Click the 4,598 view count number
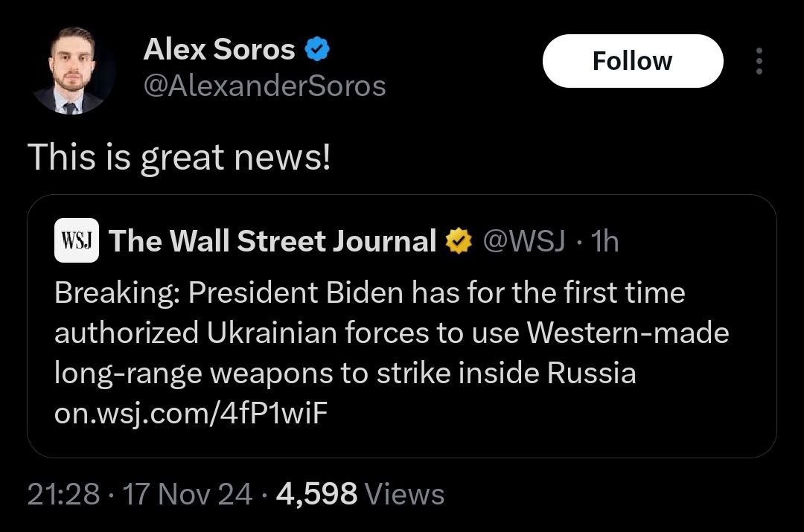 317,494
